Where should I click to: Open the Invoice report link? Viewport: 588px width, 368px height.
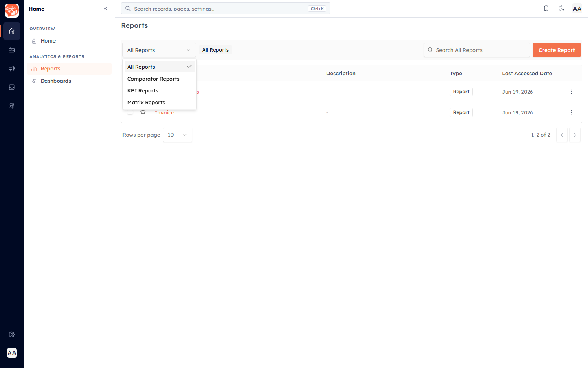165,112
